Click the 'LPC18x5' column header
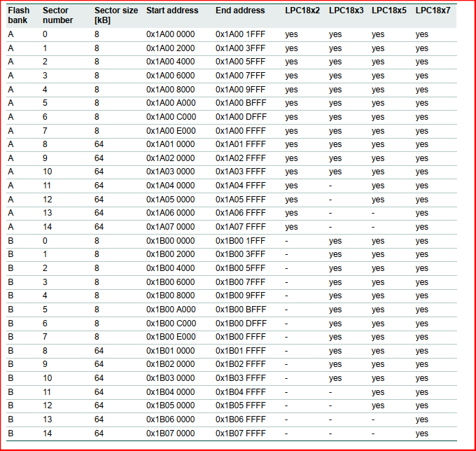Image resolution: width=476 pixels, height=451 pixels. [389, 11]
